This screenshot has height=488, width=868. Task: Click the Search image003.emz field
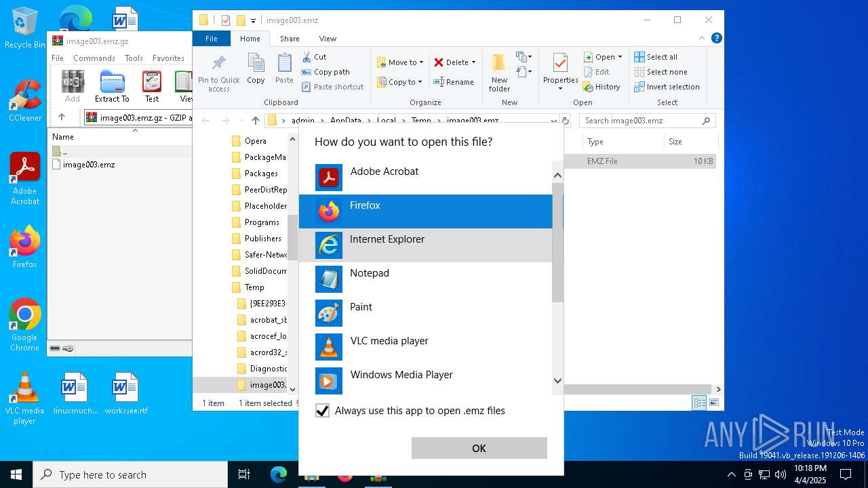648,121
